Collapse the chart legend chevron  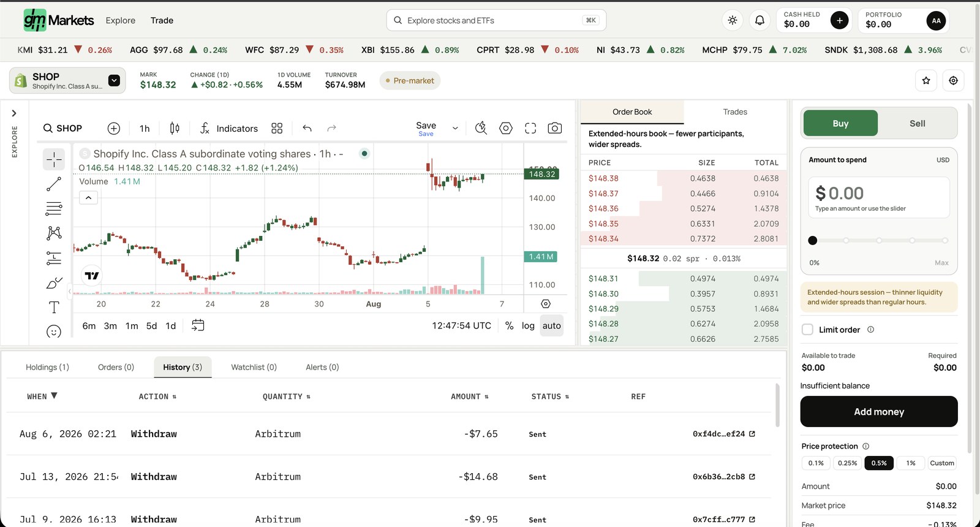click(x=88, y=198)
